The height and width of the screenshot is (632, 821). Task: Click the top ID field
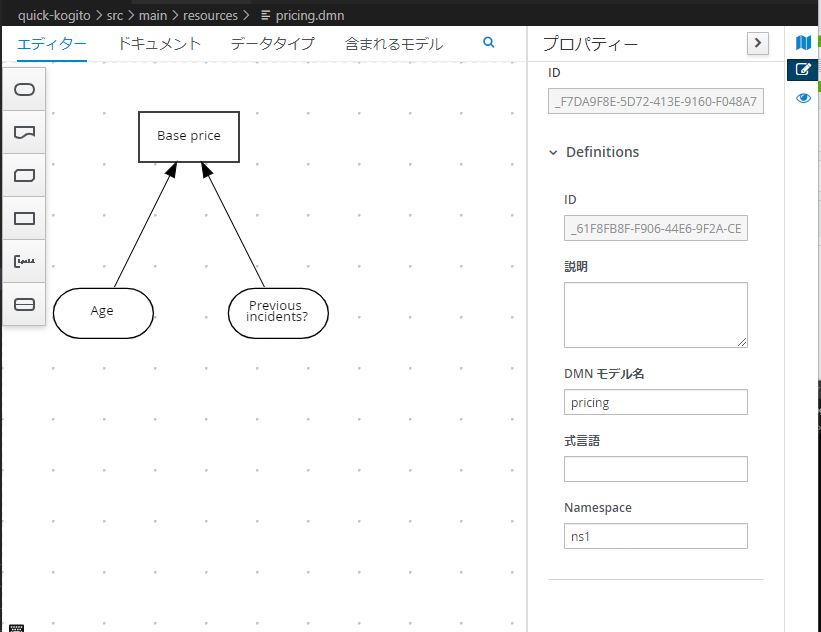point(656,101)
